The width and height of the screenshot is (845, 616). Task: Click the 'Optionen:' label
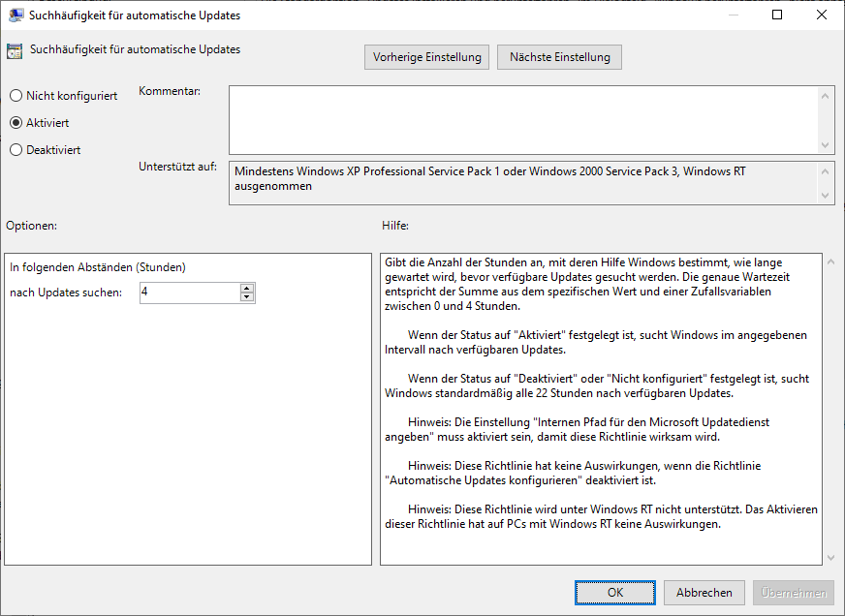pos(31,226)
